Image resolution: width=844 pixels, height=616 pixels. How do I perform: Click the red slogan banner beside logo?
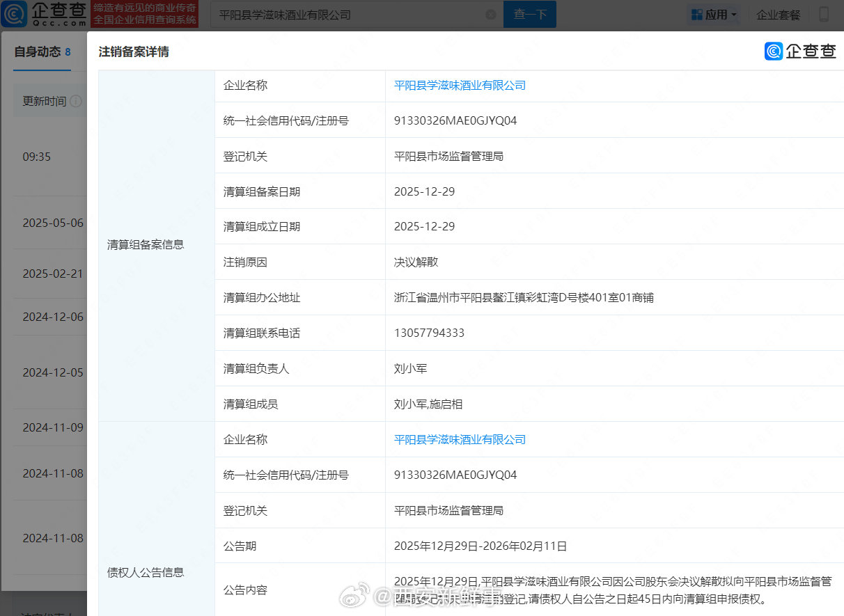[x=145, y=14]
